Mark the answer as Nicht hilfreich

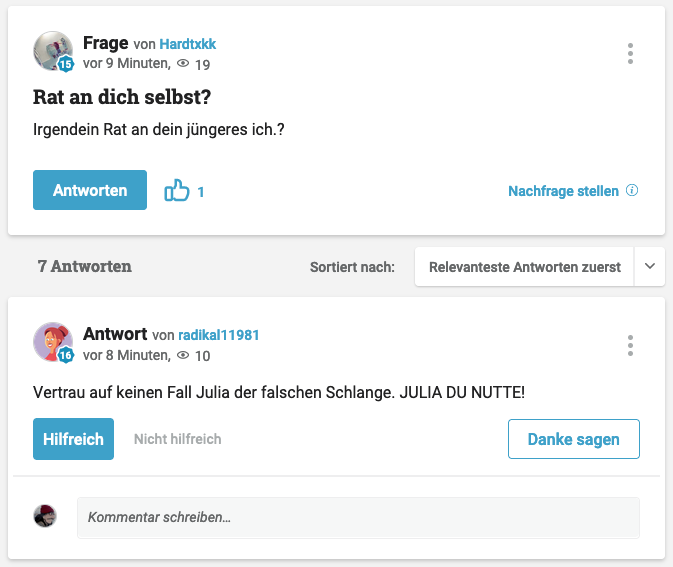tap(177, 439)
